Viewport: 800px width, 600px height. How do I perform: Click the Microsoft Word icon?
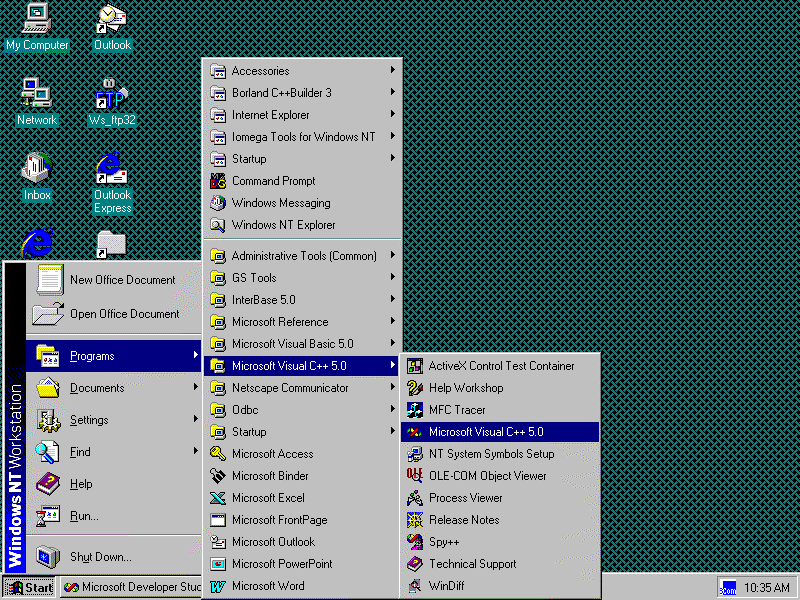tap(218, 586)
